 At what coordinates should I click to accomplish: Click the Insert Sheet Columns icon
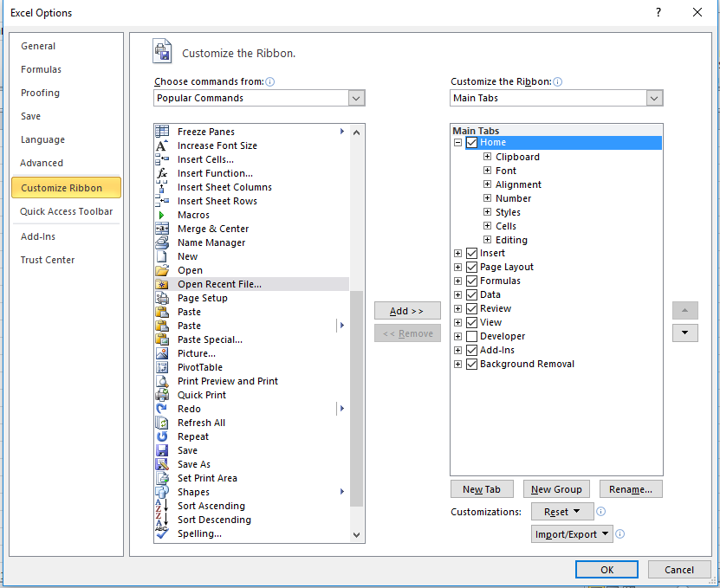[x=162, y=187]
